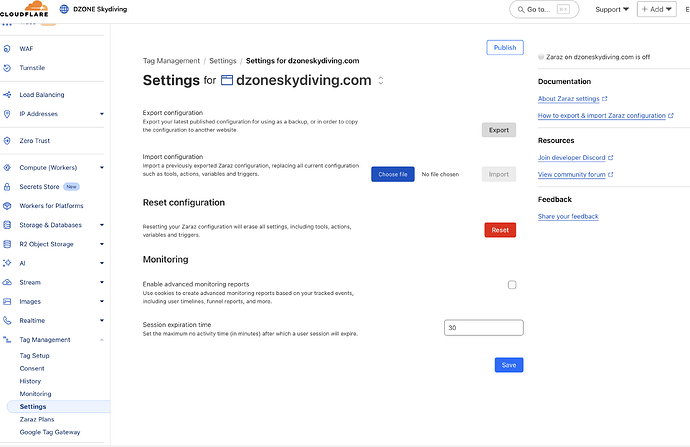Click the search magnifier icon in Go to
Image resolution: width=690 pixels, height=447 pixels.
[521, 9]
